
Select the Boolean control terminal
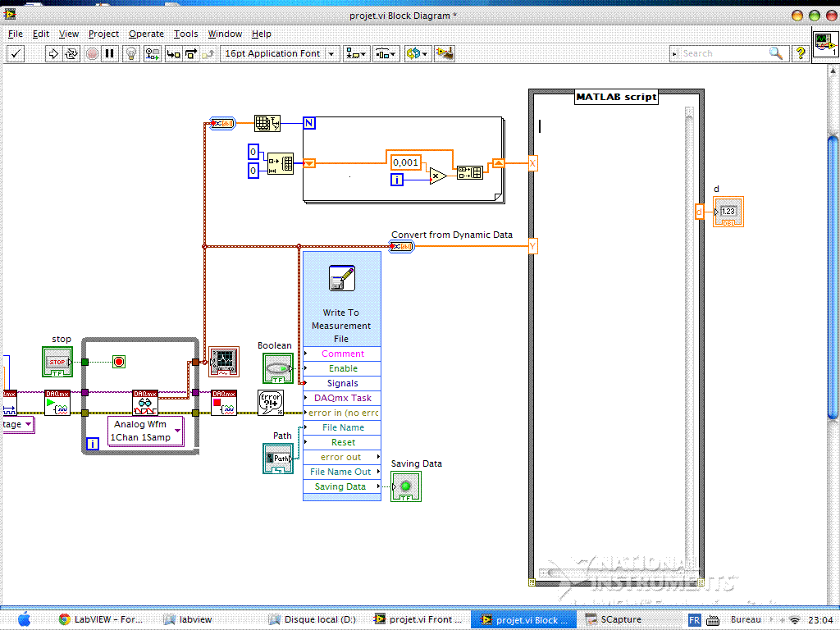point(278,368)
